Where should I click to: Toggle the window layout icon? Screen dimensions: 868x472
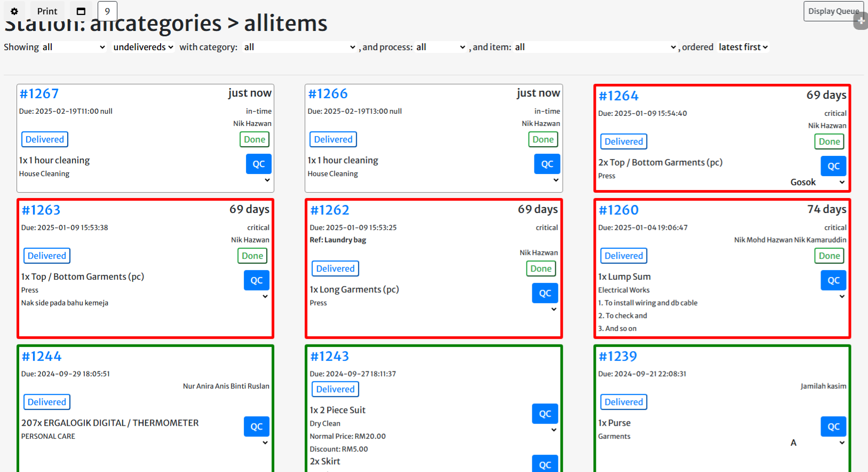pyautogui.click(x=81, y=11)
